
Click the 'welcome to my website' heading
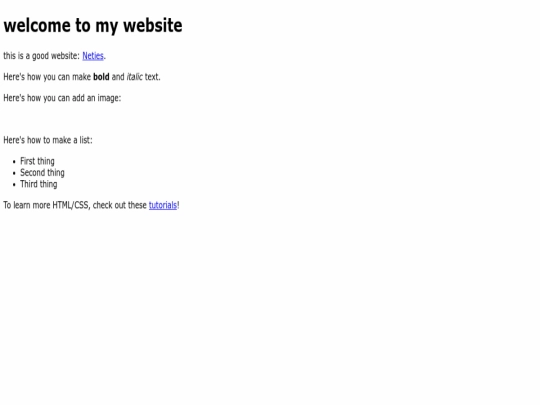coord(93,25)
